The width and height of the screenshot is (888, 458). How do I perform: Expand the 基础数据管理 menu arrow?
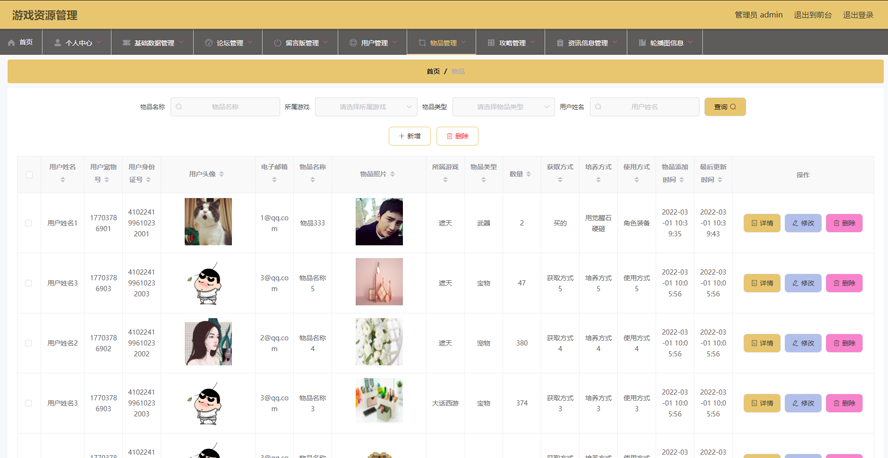pos(181,42)
